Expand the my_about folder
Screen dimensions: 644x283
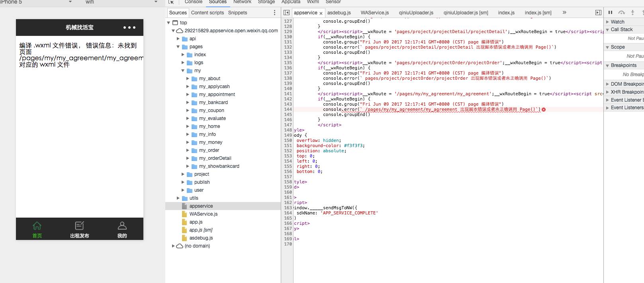coord(188,79)
